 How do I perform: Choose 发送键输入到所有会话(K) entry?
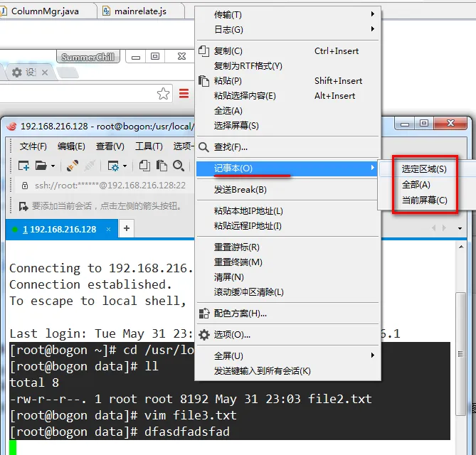287,371
